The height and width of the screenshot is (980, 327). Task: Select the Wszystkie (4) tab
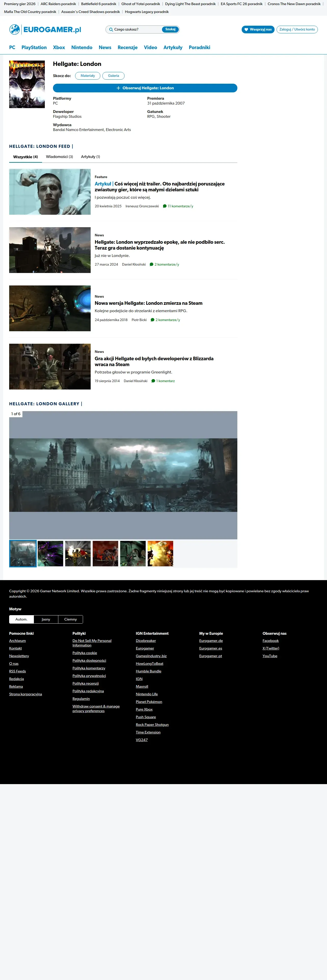coord(25,157)
